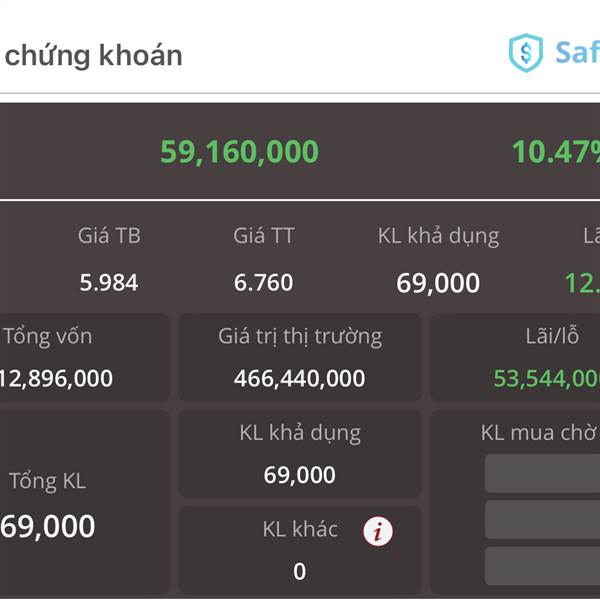Select the green 59,160,000 total value
Screen dimensions: 600x600
(x=240, y=152)
